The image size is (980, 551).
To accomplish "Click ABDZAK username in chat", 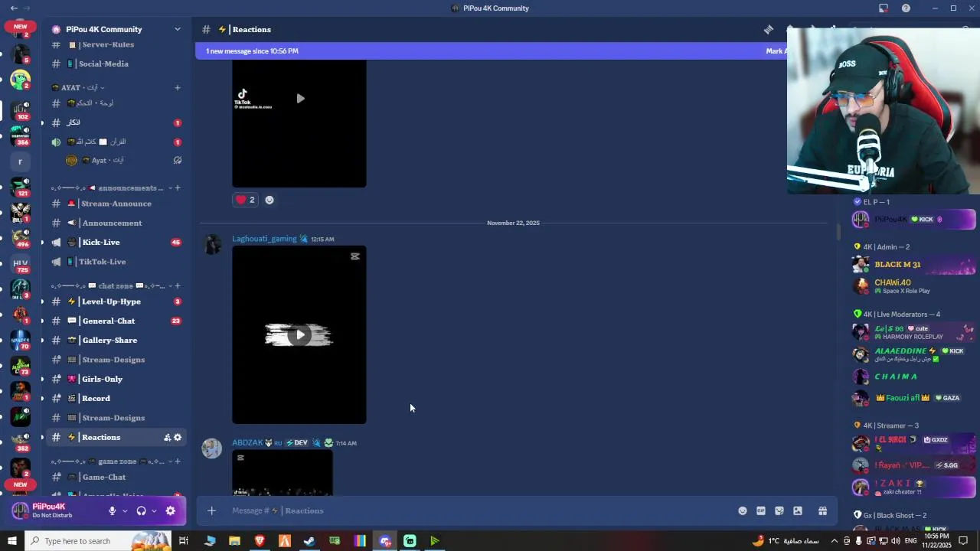I will point(247,442).
